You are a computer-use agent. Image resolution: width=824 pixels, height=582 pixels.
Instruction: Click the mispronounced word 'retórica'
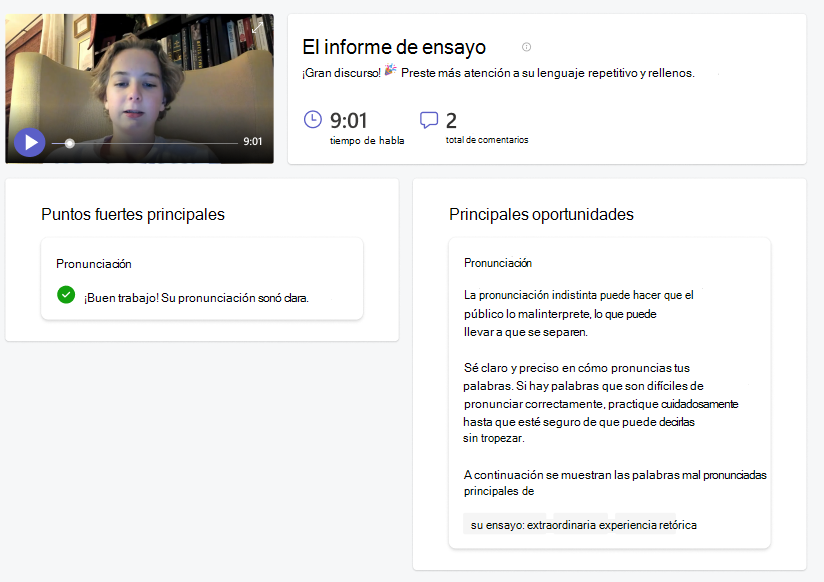click(x=676, y=525)
